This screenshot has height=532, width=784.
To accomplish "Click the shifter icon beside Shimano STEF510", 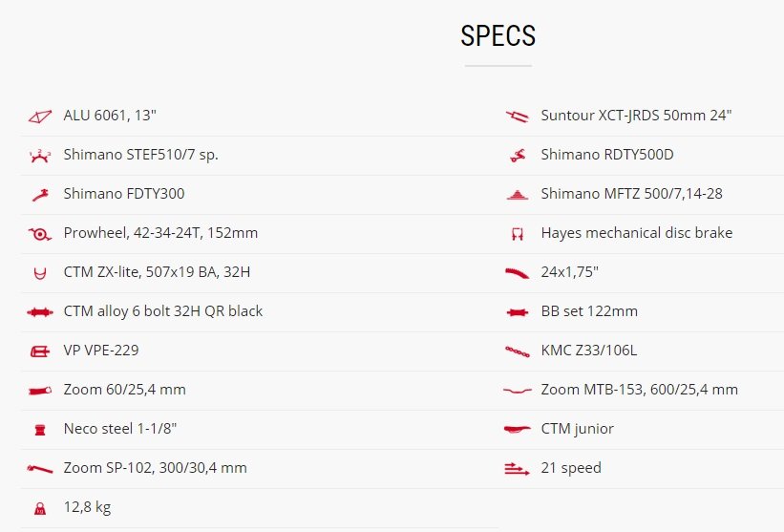I will 39,156.
